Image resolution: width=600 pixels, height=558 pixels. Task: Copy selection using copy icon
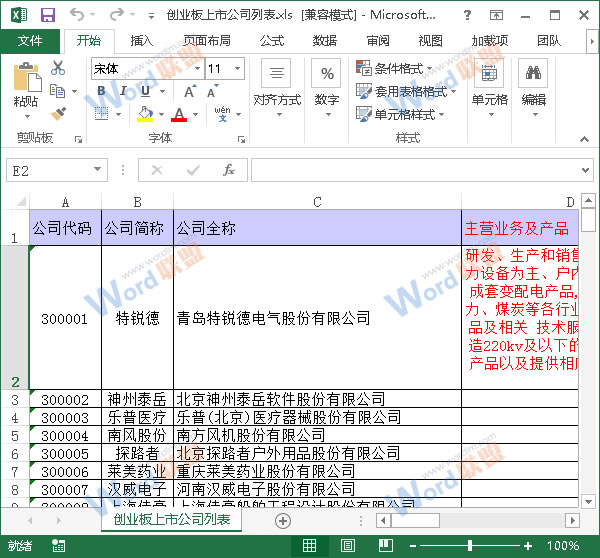pos(58,91)
